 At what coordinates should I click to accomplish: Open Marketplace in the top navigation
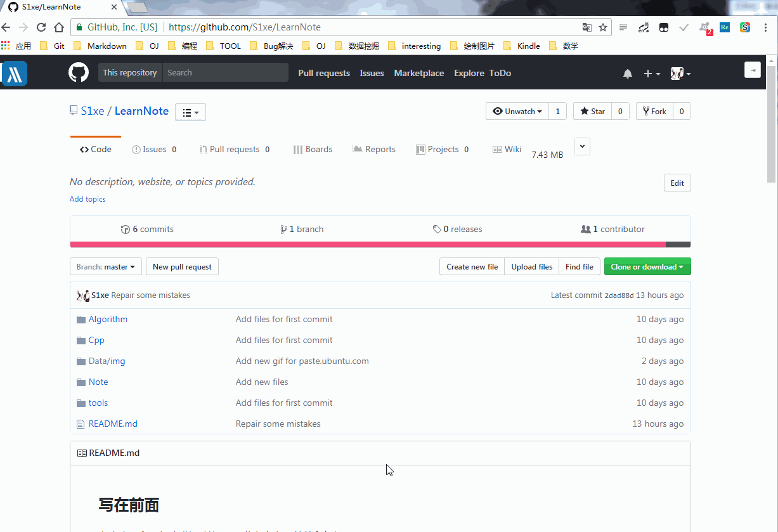pyautogui.click(x=419, y=73)
